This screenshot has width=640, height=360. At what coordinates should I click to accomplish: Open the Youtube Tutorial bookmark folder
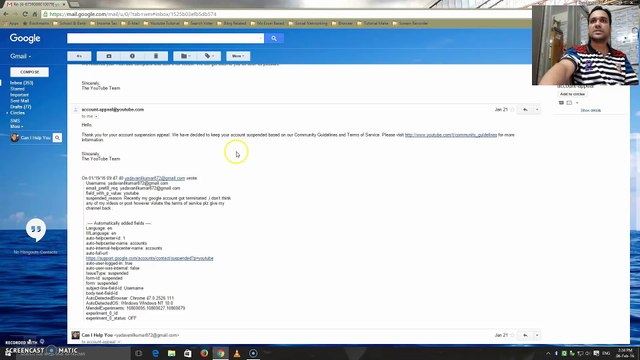tap(162, 24)
